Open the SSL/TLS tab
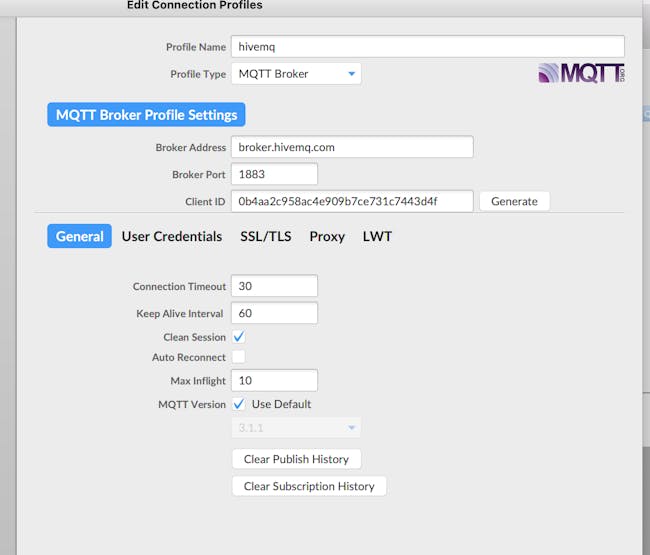650x555 pixels. pos(266,236)
